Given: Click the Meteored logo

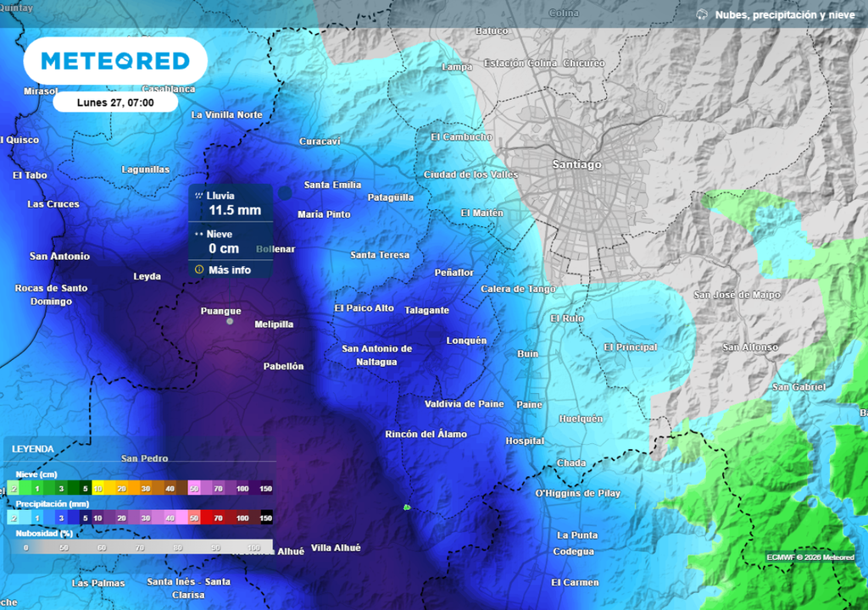Looking at the screenshot, I should 115,61.
